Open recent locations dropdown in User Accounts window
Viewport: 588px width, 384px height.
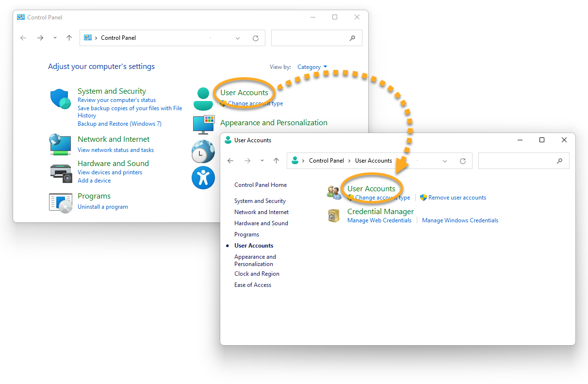[x=262, y=161]
